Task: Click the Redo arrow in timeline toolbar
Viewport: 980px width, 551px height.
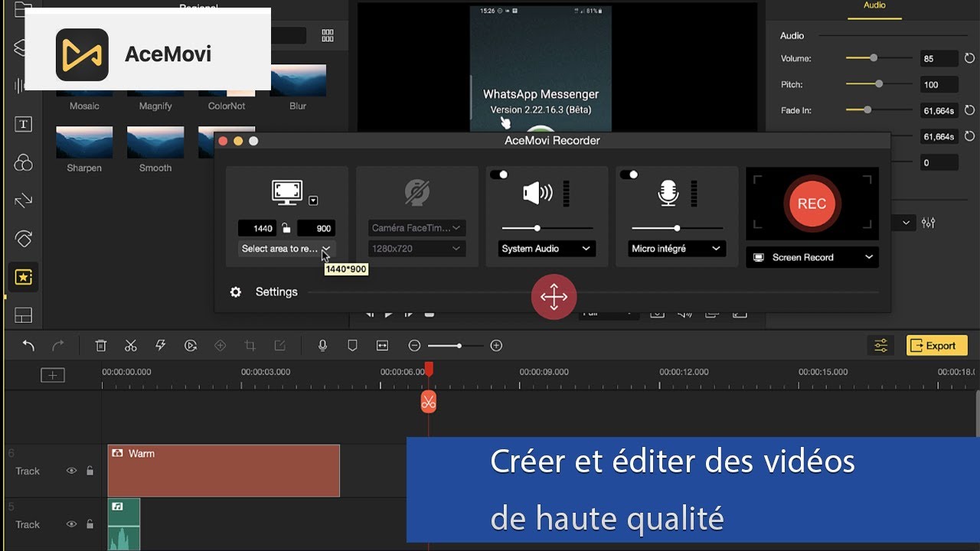Action: point(58,346)
